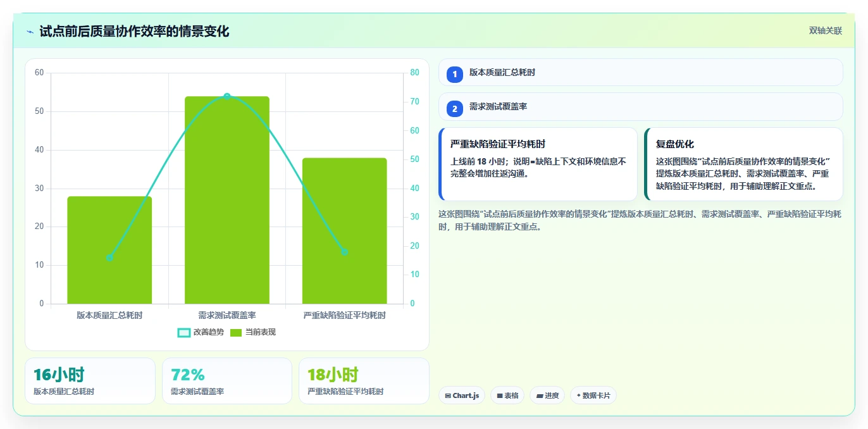Click the lightning icon beside the title
868x429 pixels.
[30, 32]
